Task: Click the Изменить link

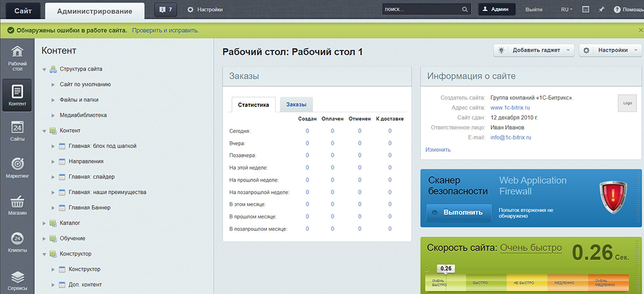Action: click(x=438, y=150)
